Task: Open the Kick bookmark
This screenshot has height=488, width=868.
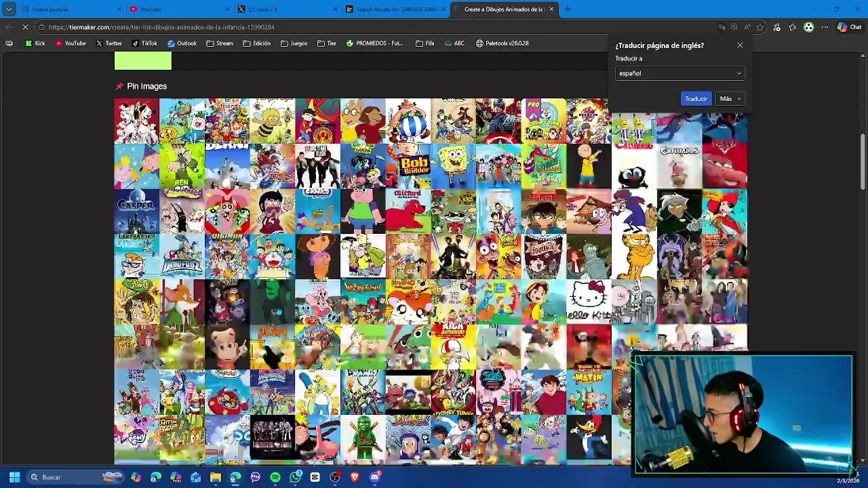Action: pyautogui.click(x=35, y=43)
